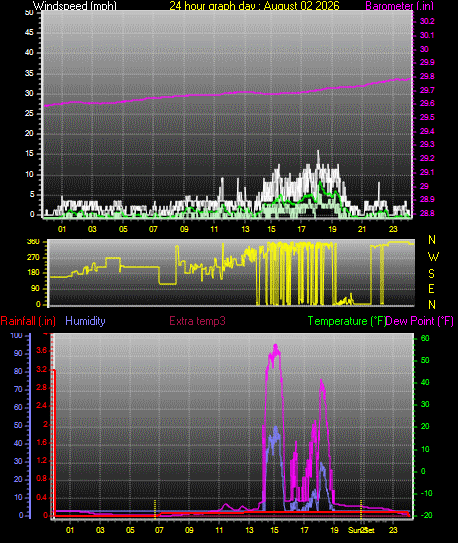Click the '270' wind direction axis value

(x=33, y=258)
